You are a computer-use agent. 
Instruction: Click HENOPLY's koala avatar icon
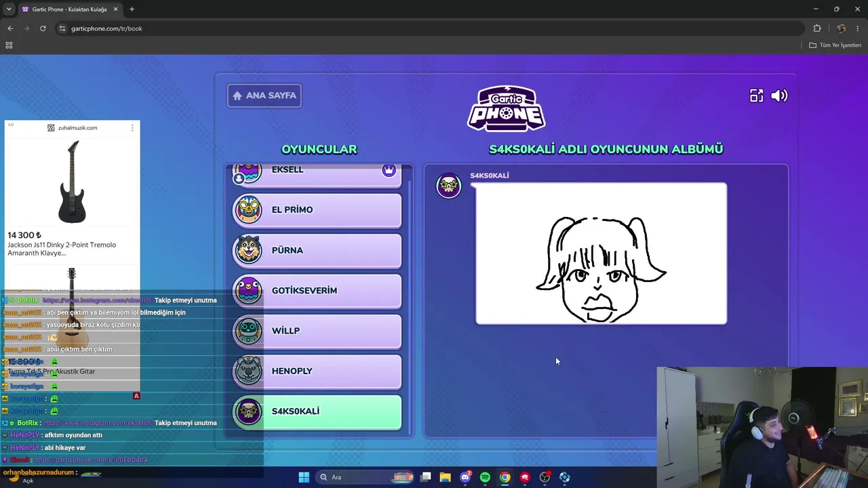248,371
